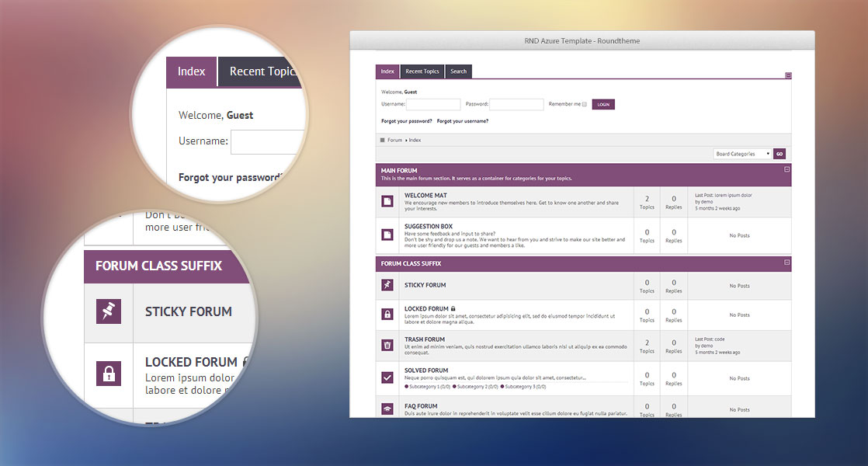Image resolution: width=868 pixels, height=466 pixels.
Task: Open the Board Categories dropdown
Action: pos(742,154)
